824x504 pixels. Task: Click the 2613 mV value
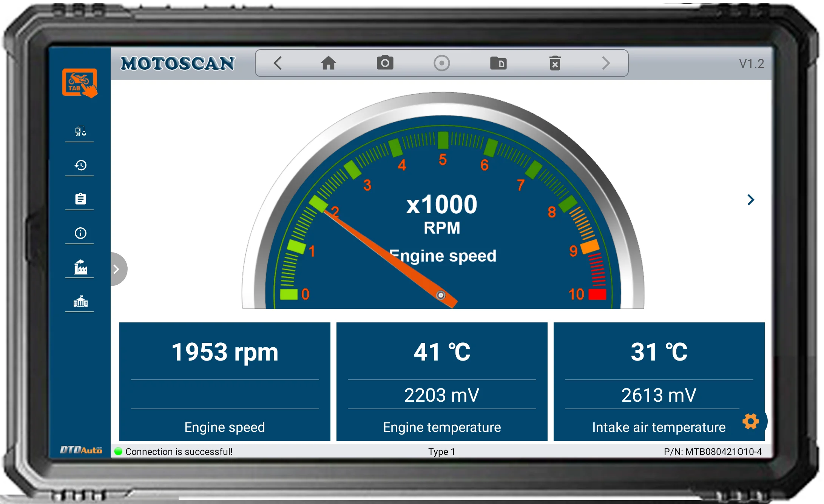click(x=659, y=395)
